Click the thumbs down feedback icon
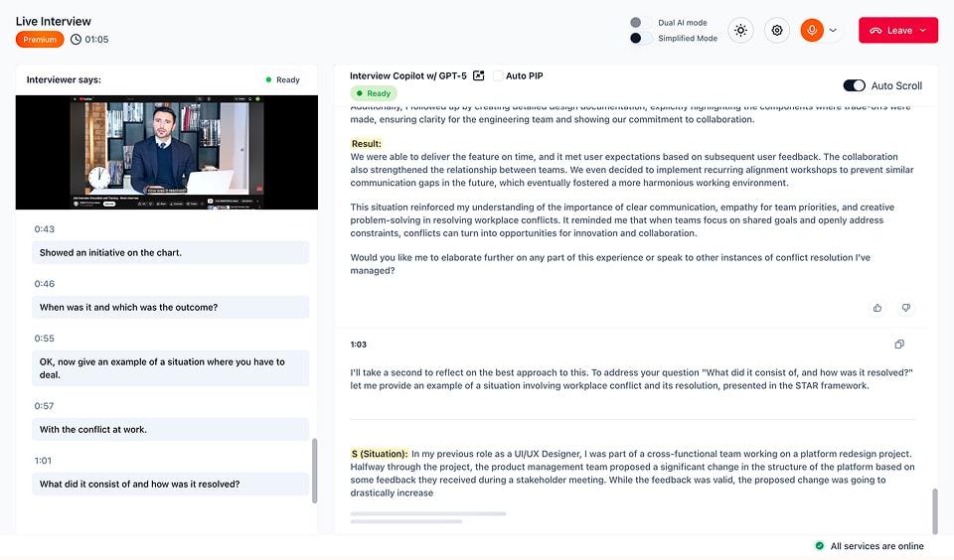Screen dimensions: 954x560 tap(906, 308)
